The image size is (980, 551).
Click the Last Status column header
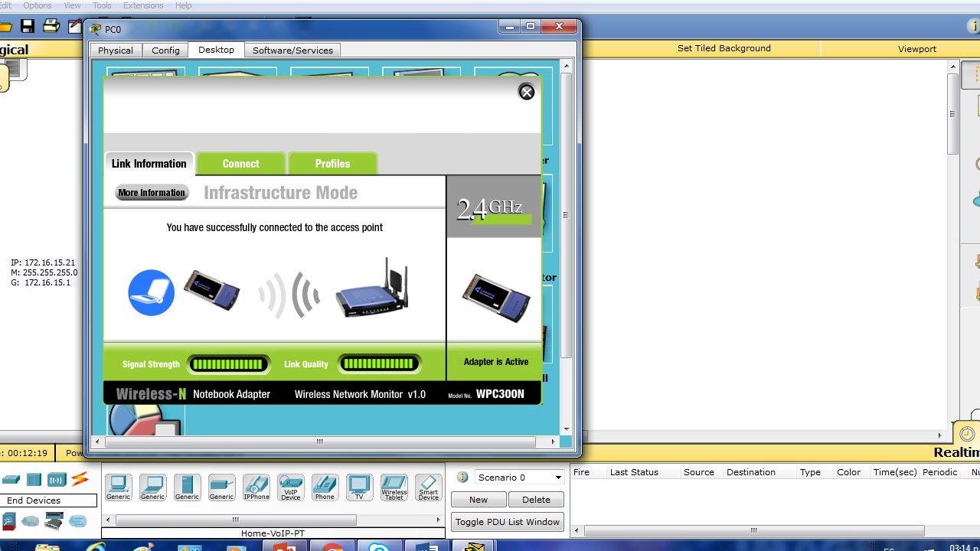(634, 472)
